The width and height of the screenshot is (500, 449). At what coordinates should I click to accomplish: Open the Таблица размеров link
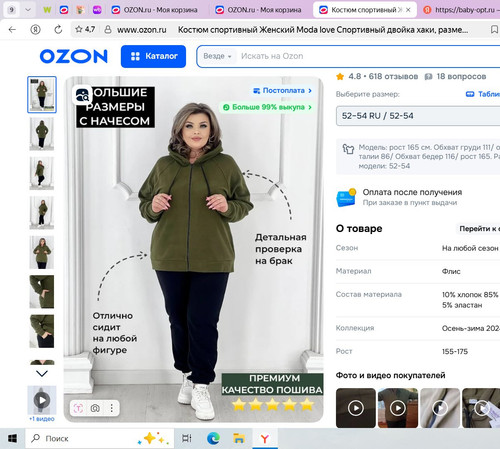(x=483, y=94)
